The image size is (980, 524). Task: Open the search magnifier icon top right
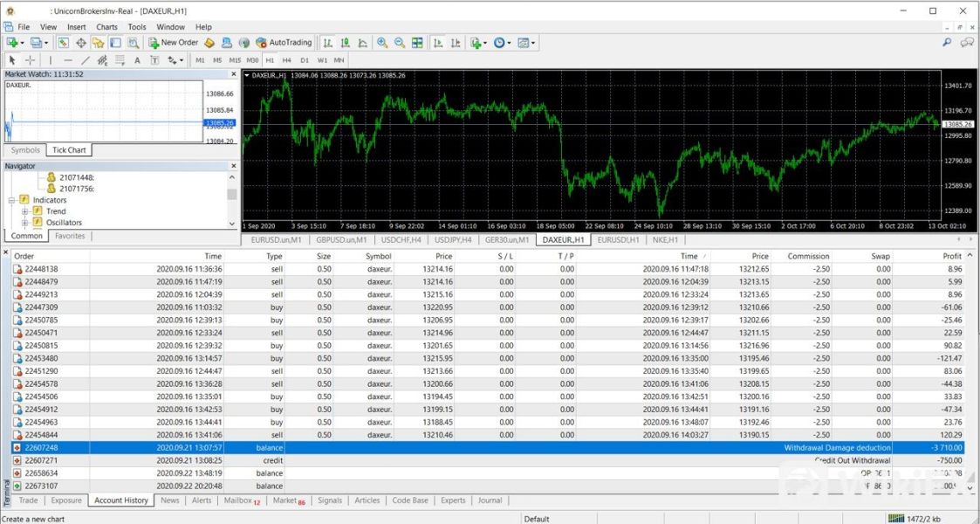click(947, 43)
